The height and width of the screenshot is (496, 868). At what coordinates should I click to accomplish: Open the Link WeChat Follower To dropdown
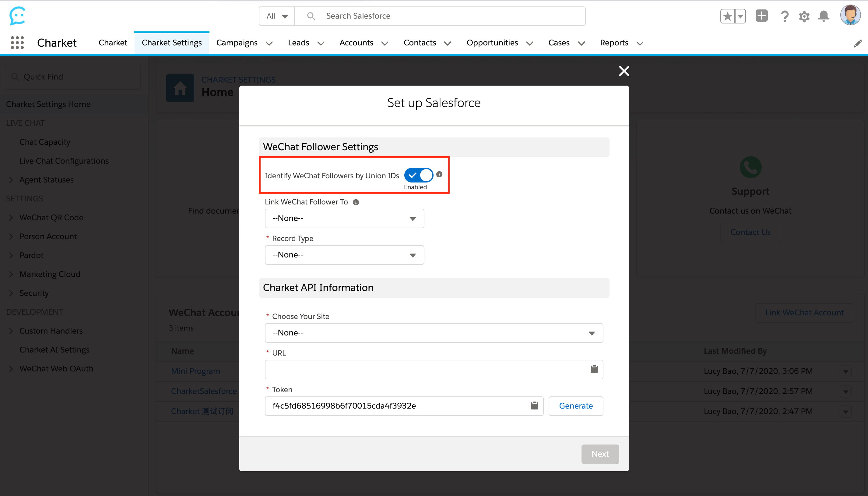[x=344, y=218]
